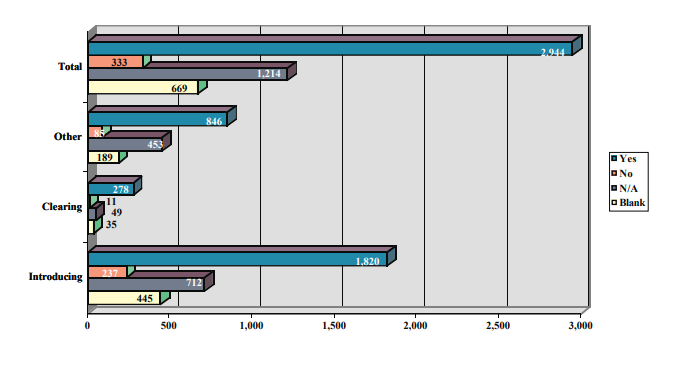The height and width of the screenshot is (375, 682).
Task: Select the Introducing N/A bar labeled 712
Action: pos(146,285)
